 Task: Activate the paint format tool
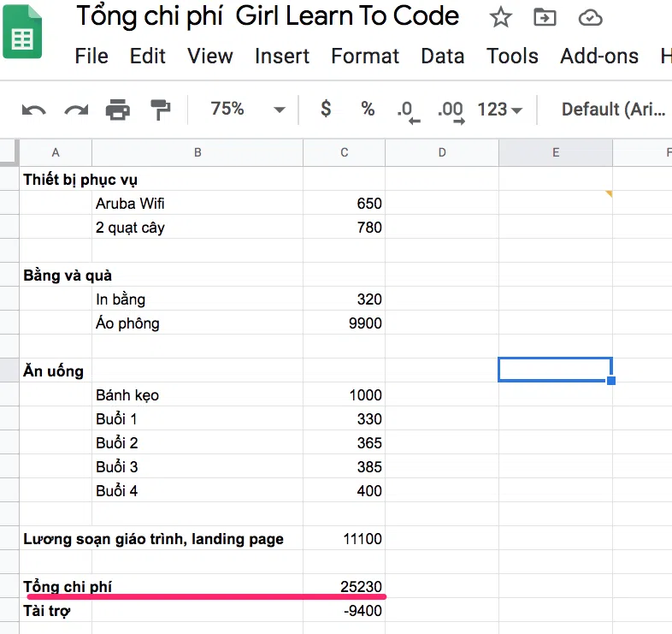(x=160, y=110)
